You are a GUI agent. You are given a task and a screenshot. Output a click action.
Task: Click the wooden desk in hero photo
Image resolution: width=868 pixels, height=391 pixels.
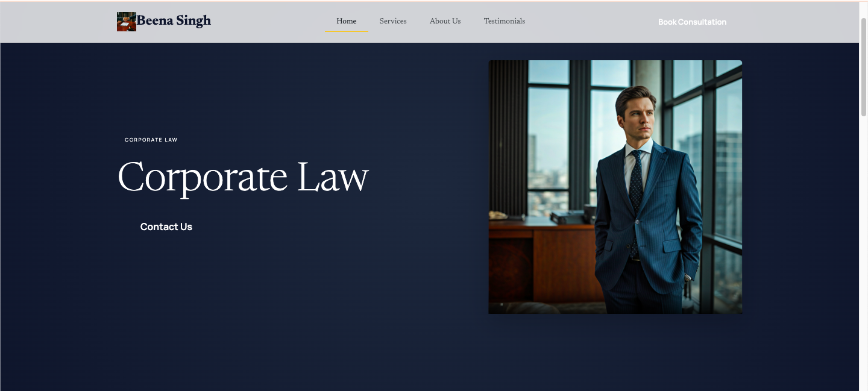542,253
